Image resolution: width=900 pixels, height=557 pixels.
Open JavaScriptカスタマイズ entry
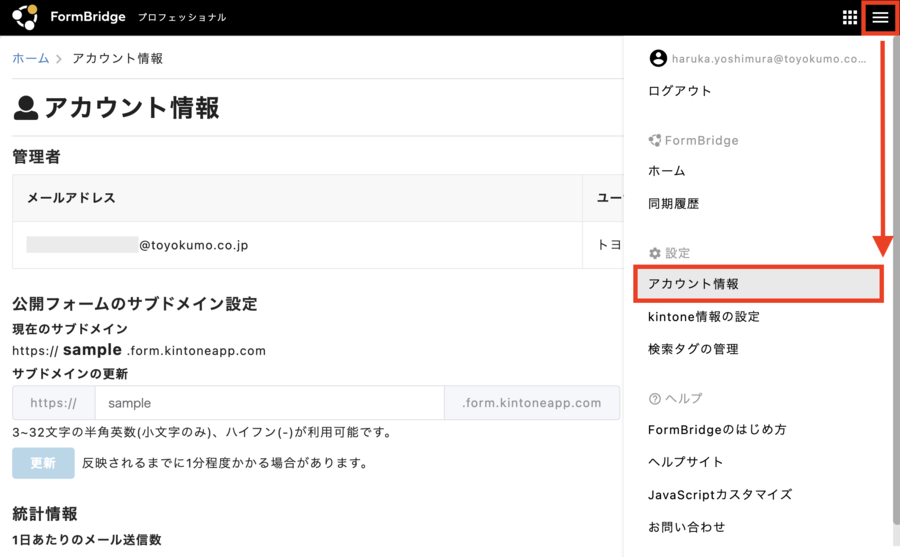(720, 494)
